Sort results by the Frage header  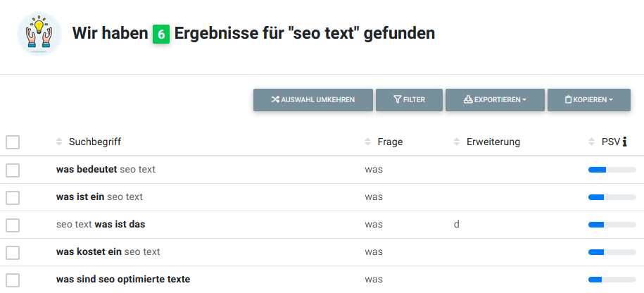point(390,142)
